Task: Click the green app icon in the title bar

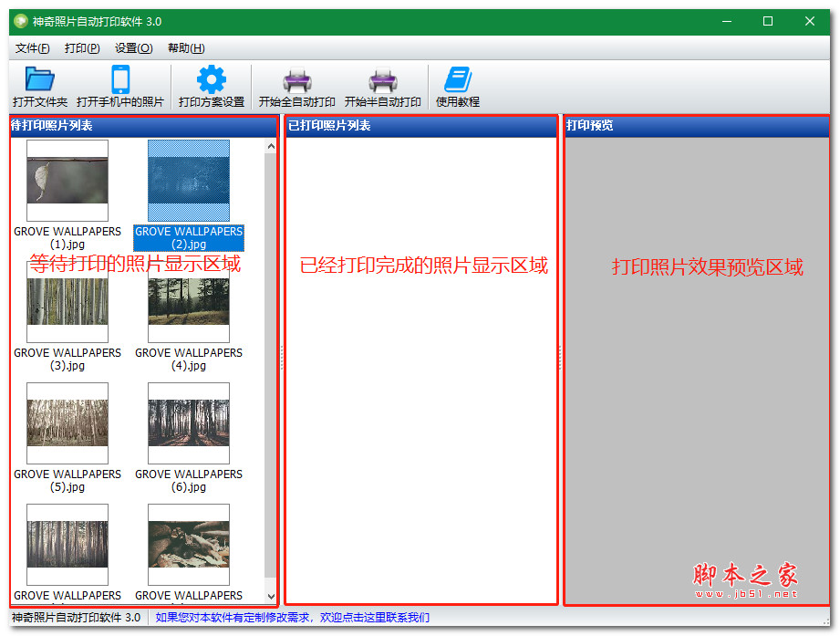Action: click(x=20, y=20)
